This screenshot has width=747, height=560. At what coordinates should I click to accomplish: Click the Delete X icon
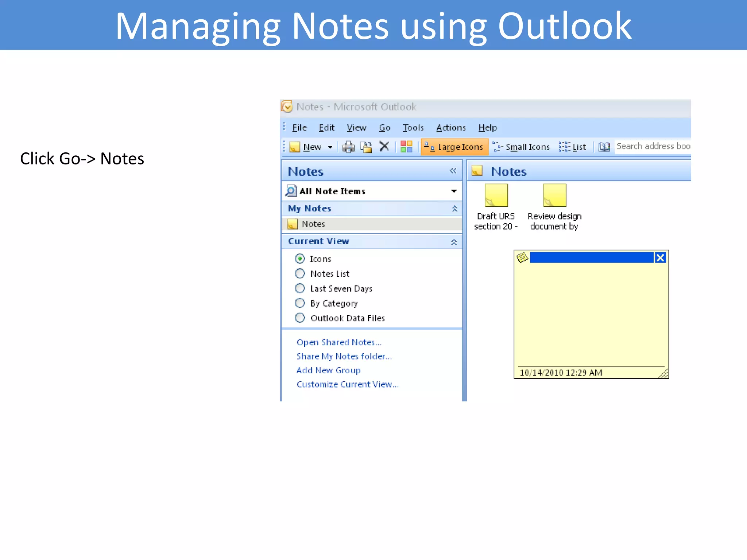(384, 147)
